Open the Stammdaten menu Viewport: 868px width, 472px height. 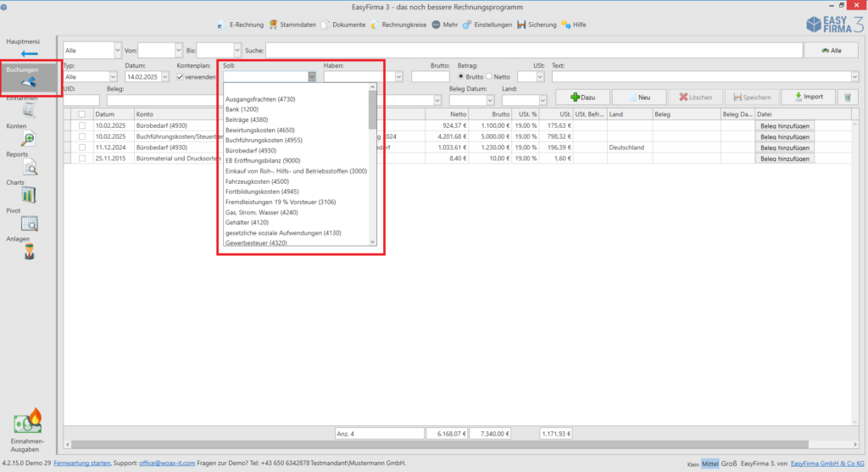(292, 25)
